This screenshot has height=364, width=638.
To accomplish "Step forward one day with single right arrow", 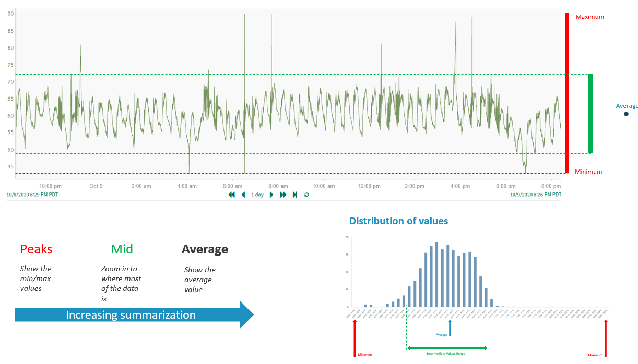I will 271,195.
